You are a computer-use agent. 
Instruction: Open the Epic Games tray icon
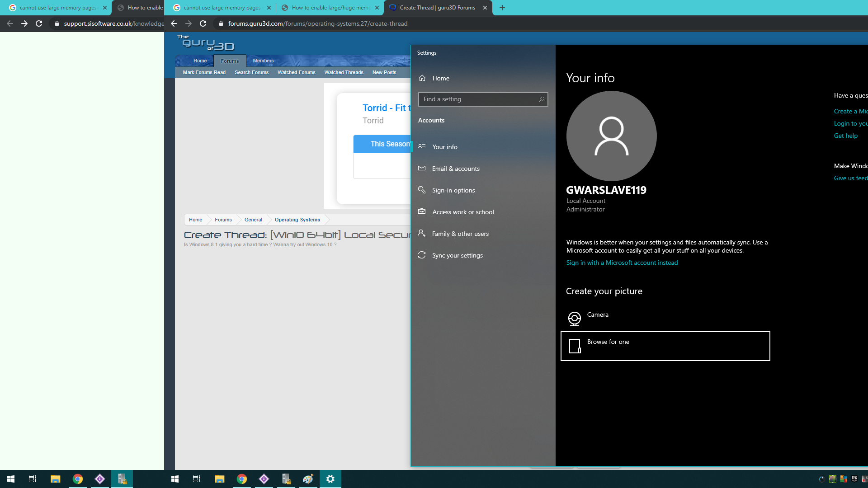tap(854, 479)
